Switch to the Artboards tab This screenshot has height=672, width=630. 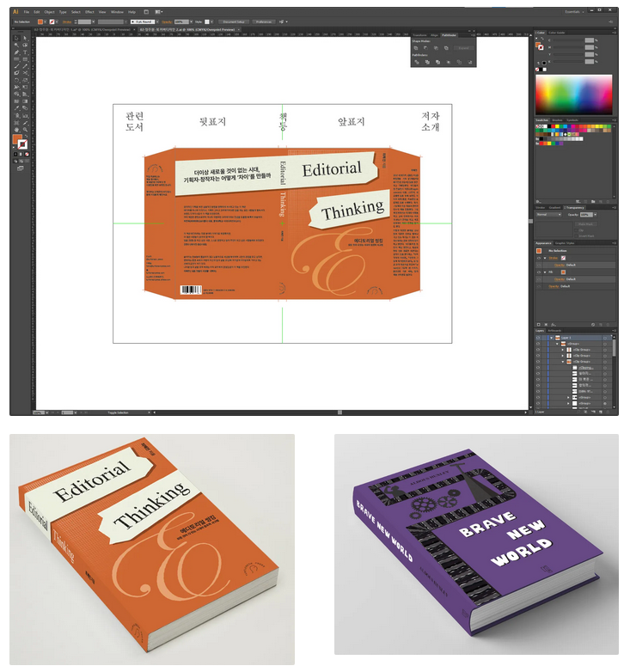pos(554,331)
